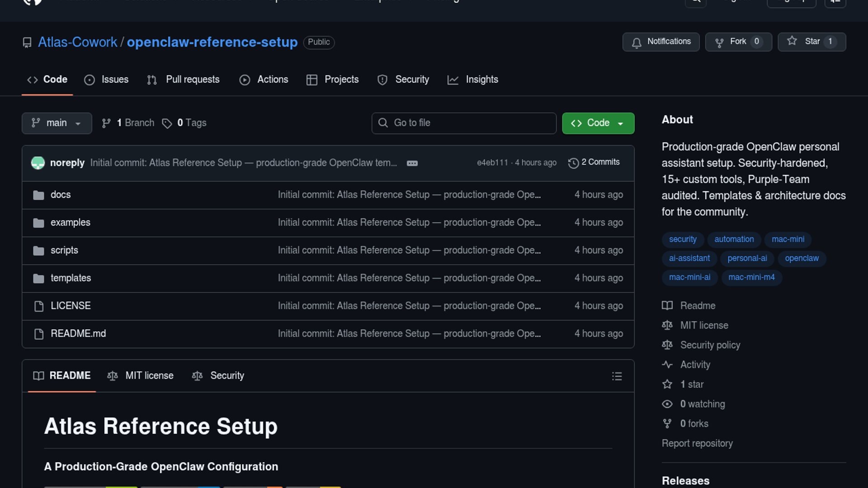Click the tags icon next to 0 Tags
Viewport: 868px width, 488px height.
[x=167, y=123]
